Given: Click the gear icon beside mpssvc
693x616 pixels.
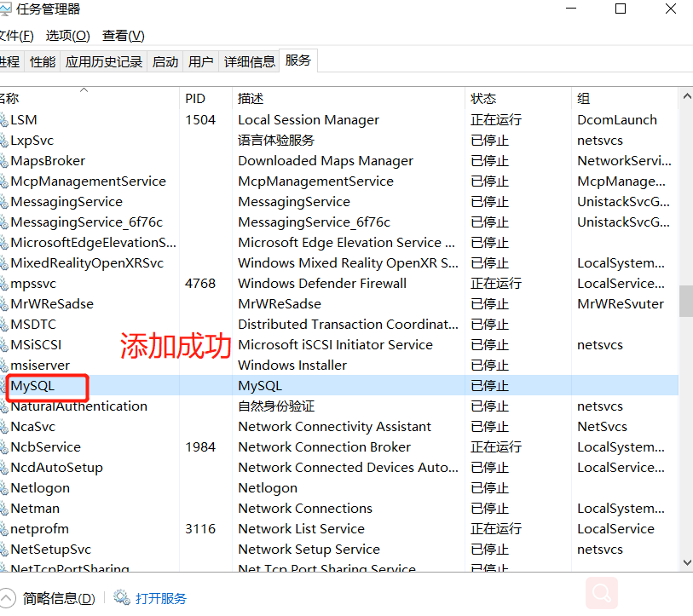Looking at the screenshot, I should pos(4,284).
